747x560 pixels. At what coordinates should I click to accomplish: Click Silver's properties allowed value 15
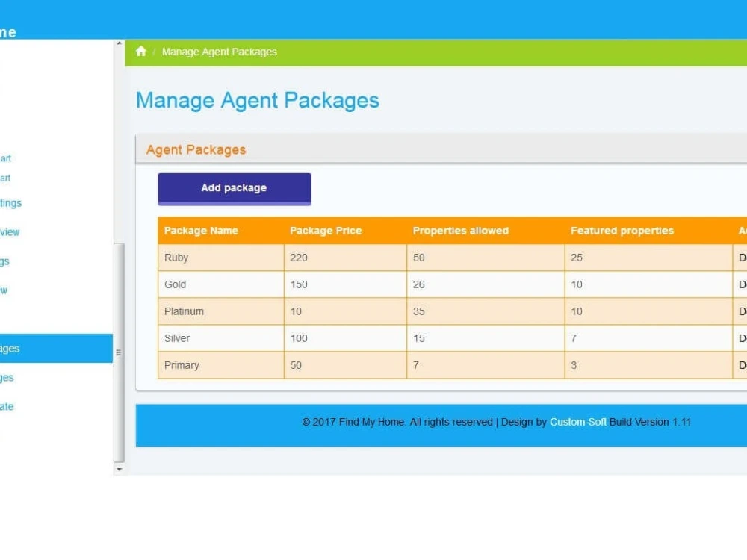(x=419, y=338)
